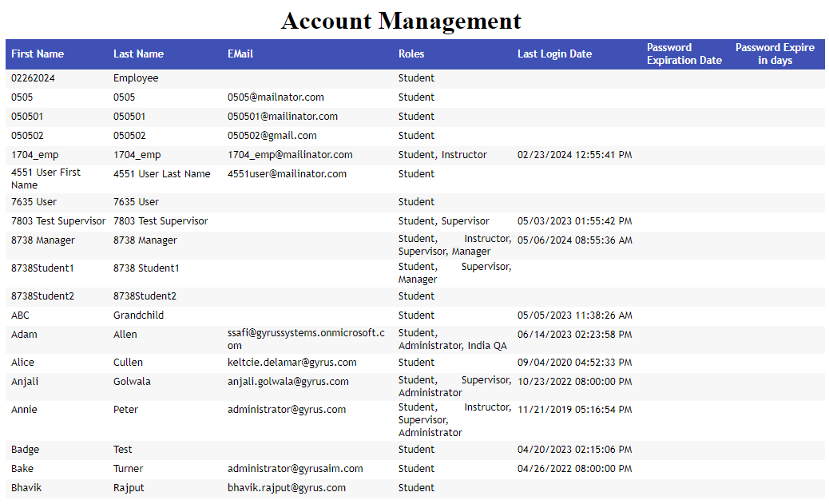
Task: Select the Roles column header
Action: (411, 54)
